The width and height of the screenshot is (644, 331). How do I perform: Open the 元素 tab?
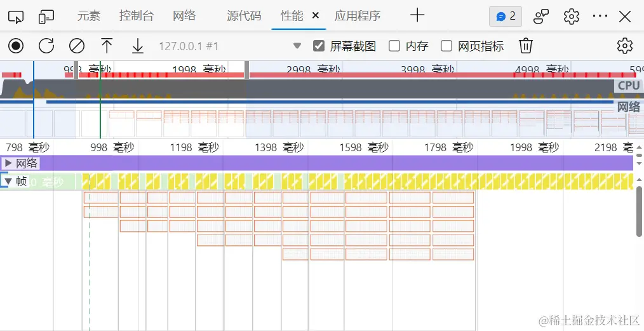coord(89,16)
